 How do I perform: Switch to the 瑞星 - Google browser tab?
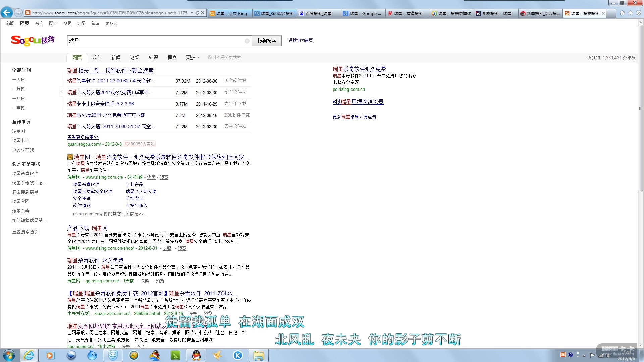tap(363, 13)
